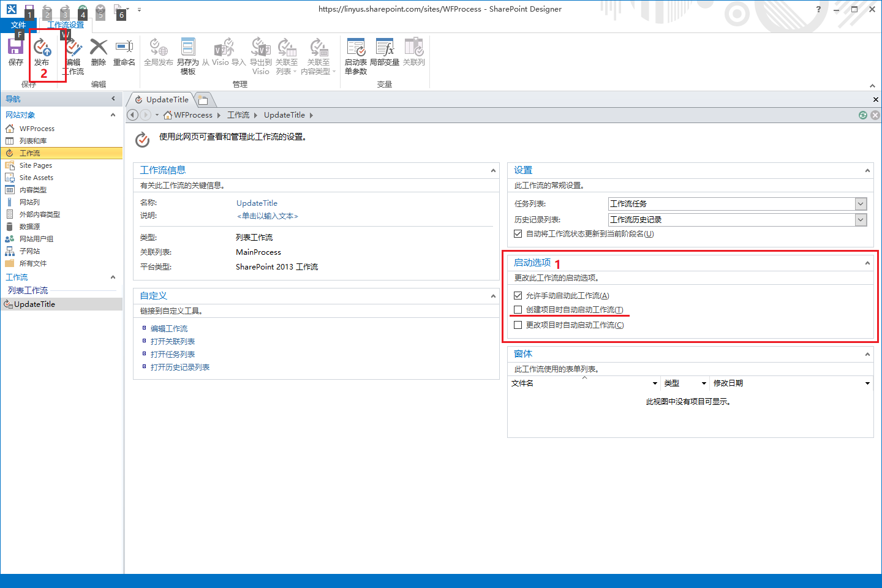
Task: Select the 工作流设置 ribbon tab
Action: pyautogui.click(x=66, y=25)
